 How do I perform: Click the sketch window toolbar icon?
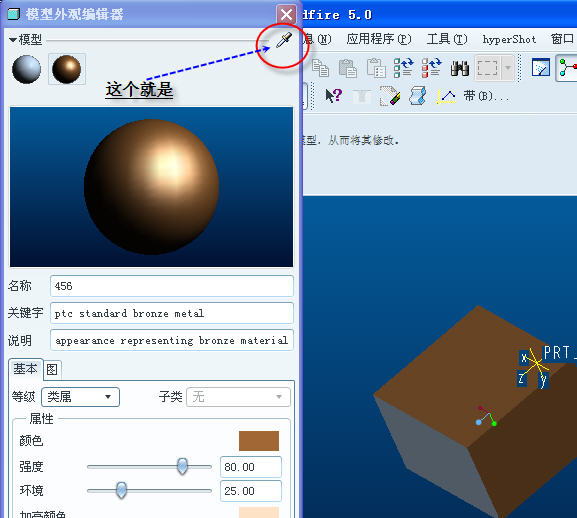[541, 68]
